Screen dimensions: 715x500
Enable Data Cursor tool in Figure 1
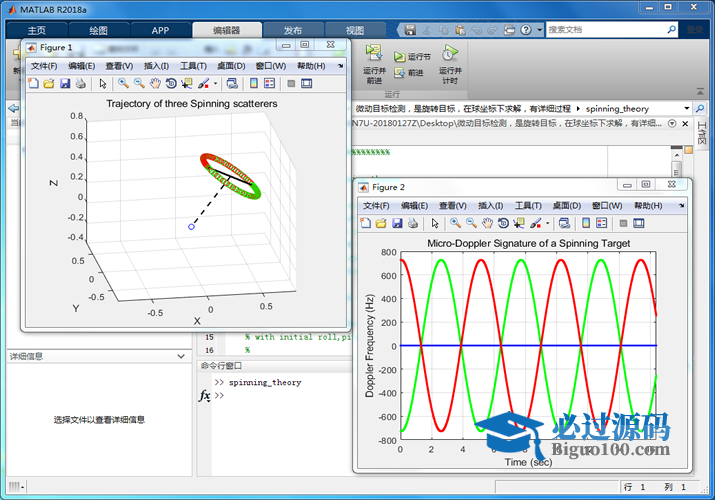187,83
